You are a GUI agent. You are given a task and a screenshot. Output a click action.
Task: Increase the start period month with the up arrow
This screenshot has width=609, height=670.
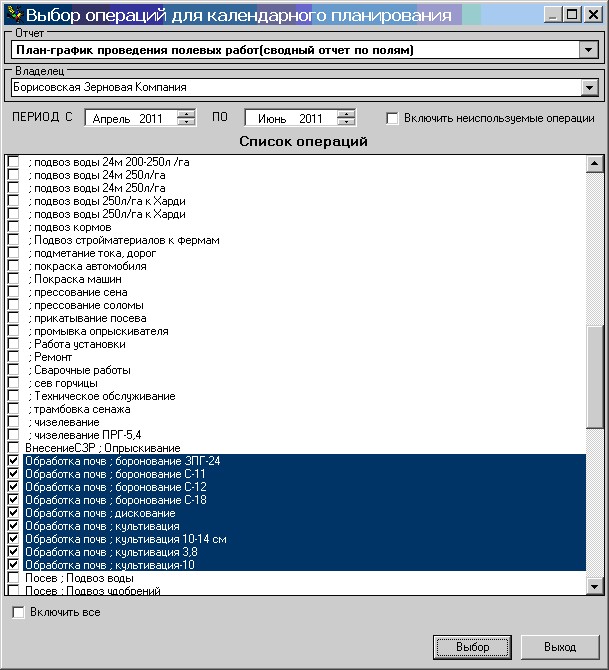(186, 114)
